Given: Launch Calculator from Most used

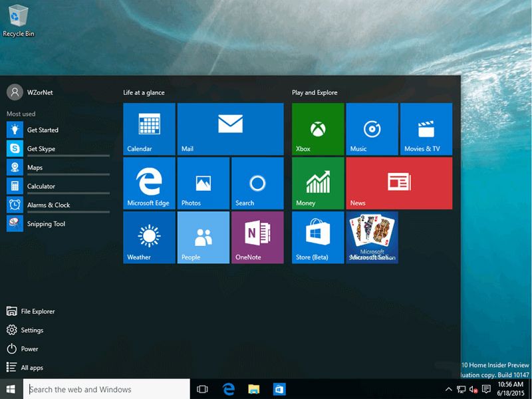Looking at the screenshot, I should [40, 186].
